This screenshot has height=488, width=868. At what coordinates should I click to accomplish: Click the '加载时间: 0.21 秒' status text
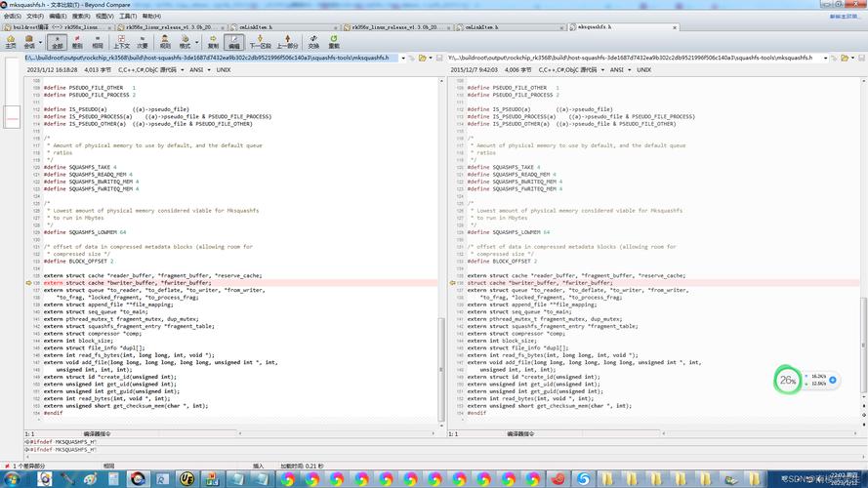coord(302,466)
